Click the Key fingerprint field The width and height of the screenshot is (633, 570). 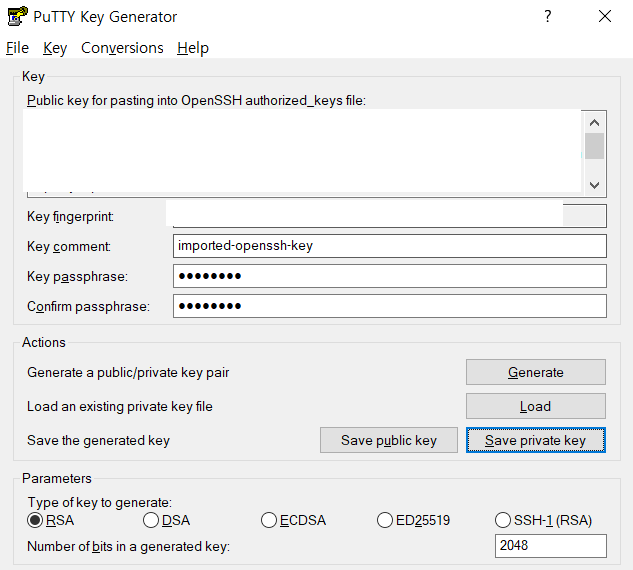(390, 216)
